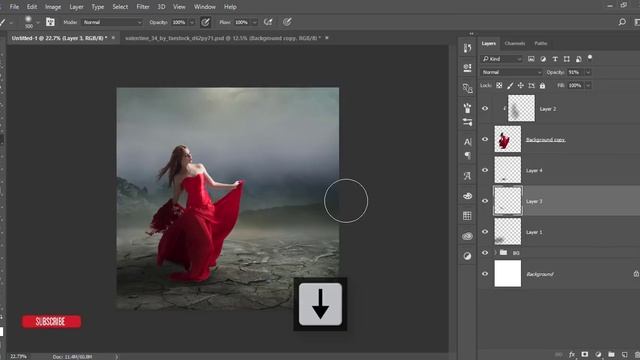Viewport: 640px width, 360px height.
Task: Filter layers by adjustment layers icon
Action: tap(543, 59)
